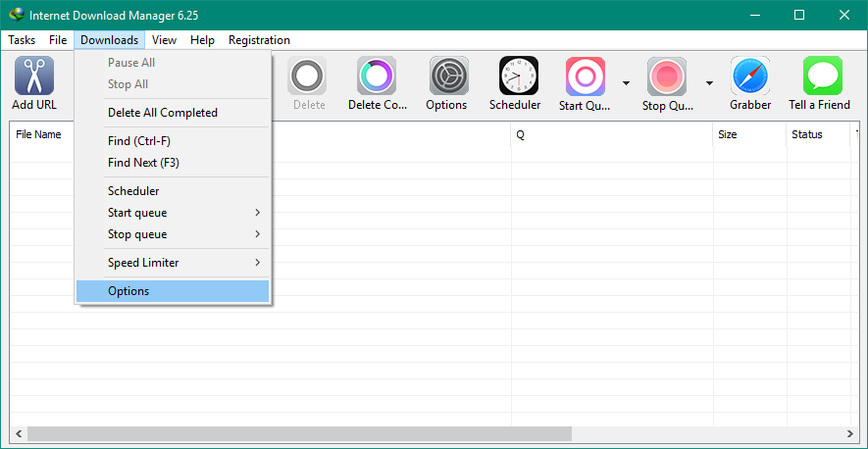Screen dimensions: 868x449
Task: Maximize the Internet Download Manager window
Action: [799, 15]
